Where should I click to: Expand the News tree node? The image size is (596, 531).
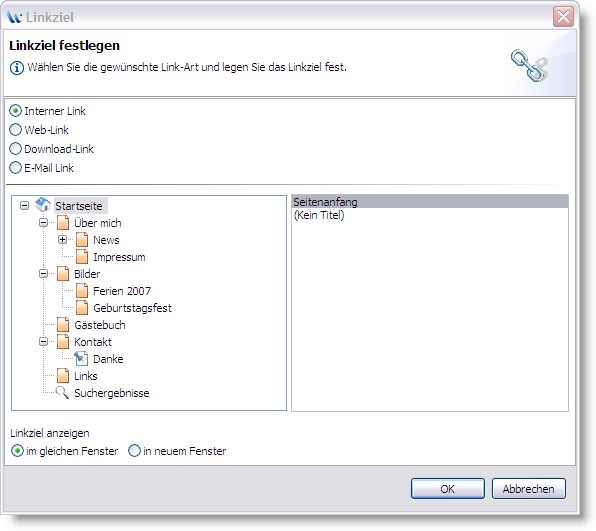(63, 240)
